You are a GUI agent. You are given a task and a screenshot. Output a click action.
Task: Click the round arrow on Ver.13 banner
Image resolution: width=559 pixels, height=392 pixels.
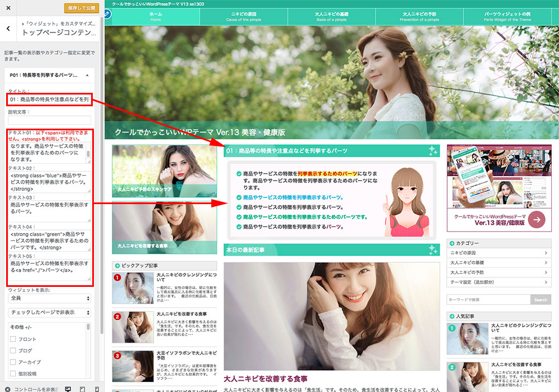(x=536, y=219)
